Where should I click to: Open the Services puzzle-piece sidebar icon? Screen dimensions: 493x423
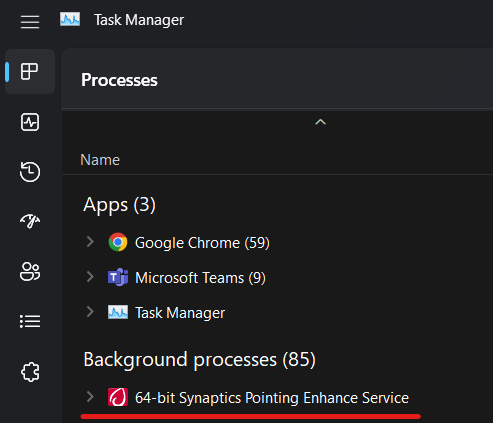pos(30,372)
